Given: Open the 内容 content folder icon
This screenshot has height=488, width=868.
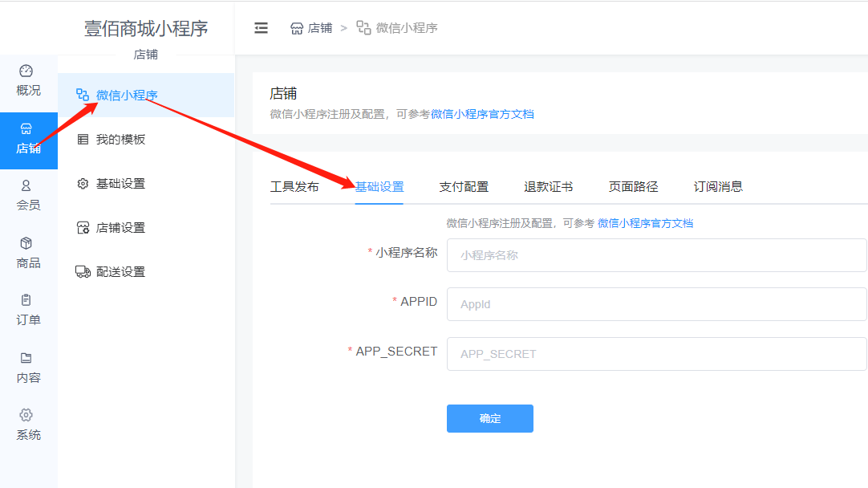Looking at the screenshot, I should (x=26, y=358).
